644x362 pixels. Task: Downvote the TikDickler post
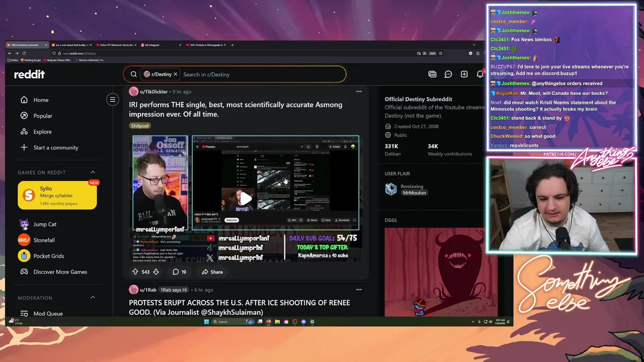(156, 271)
